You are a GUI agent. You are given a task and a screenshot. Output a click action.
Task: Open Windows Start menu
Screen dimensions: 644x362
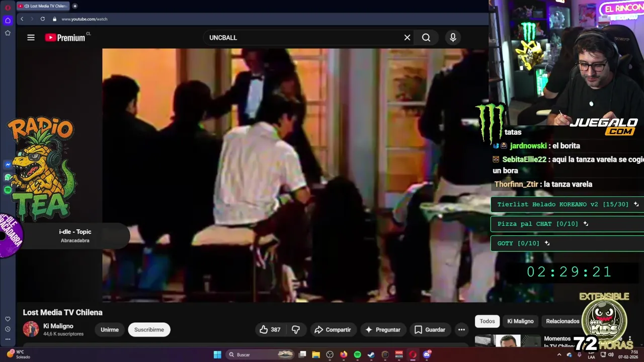(217, 354)
